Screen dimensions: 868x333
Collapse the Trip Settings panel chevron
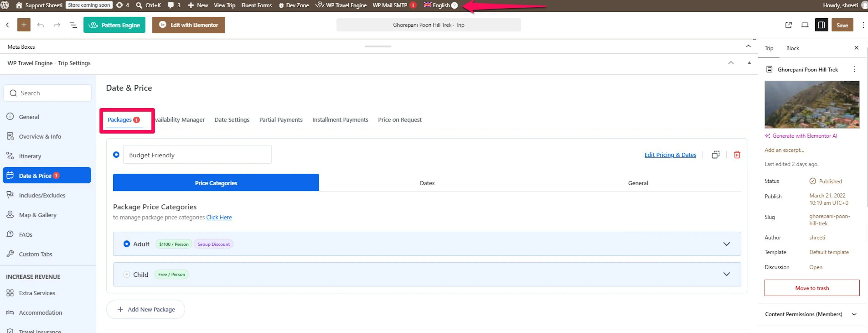[731, 63]
